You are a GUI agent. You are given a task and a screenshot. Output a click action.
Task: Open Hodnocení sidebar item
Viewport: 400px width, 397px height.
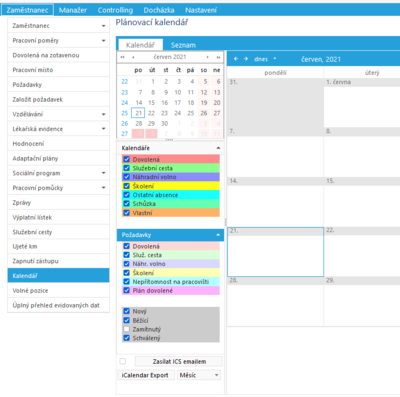(58, 144)
